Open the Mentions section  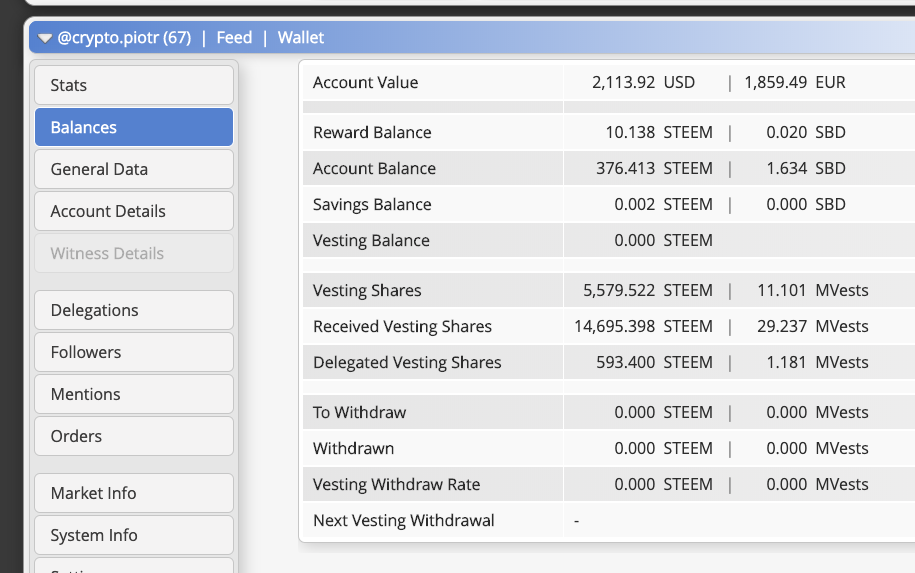tap(134, 394)
